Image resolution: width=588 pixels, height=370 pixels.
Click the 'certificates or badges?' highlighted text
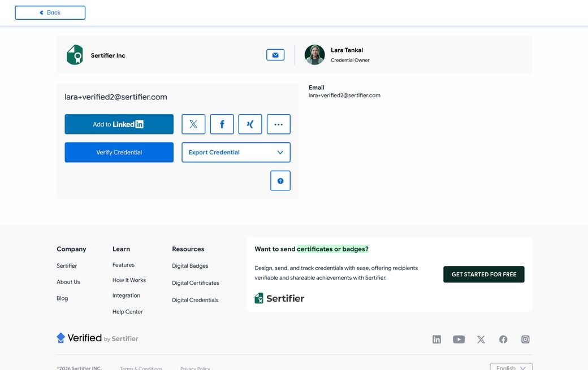(x=332, y=249)
